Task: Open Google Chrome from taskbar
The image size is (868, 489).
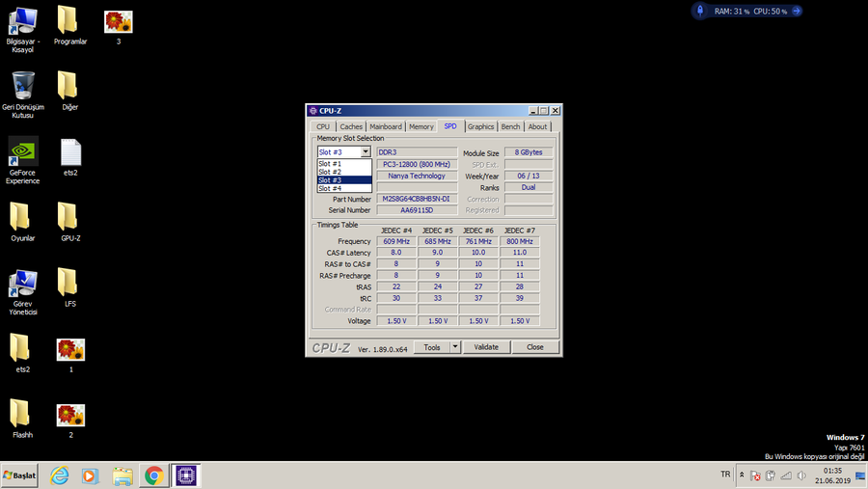Action: [x=154, y=475]
